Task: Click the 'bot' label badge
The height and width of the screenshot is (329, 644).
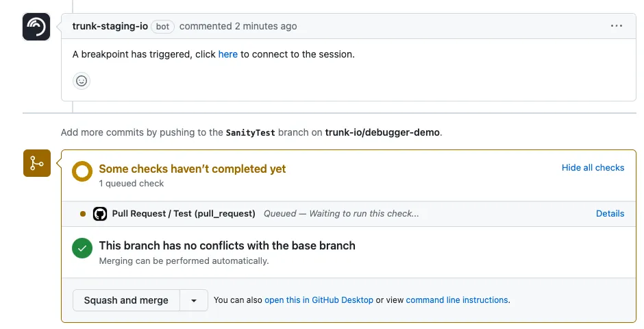Action: (162, 27)
